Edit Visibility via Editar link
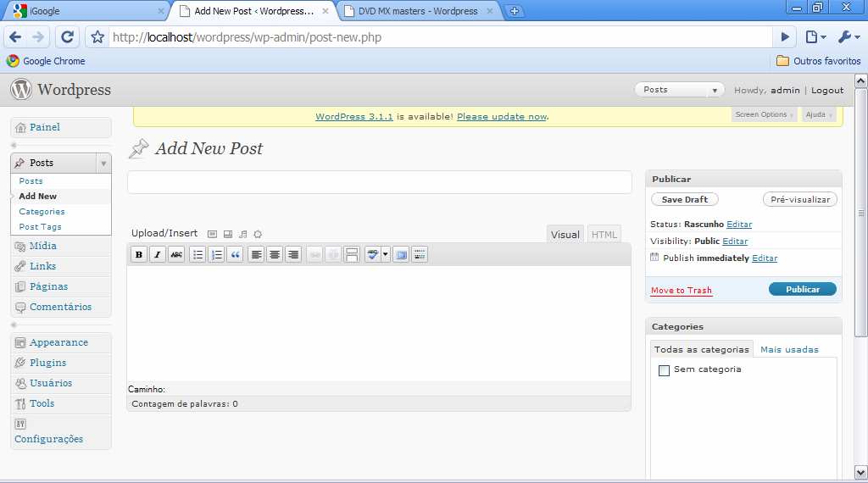This screenshot has width=868, height=483. [735, 241]
